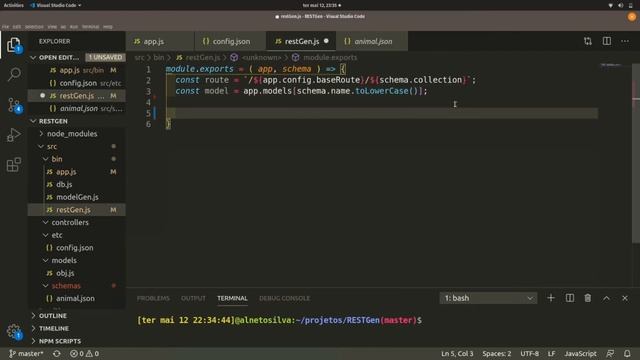Image resolution: width=640 pixels, height=360 pixels.
Task: Select the Terminal panel tab
Action: (232, 298)
